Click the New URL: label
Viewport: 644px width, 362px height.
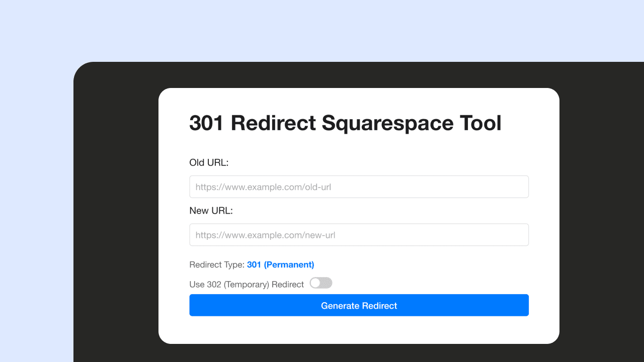211,210
